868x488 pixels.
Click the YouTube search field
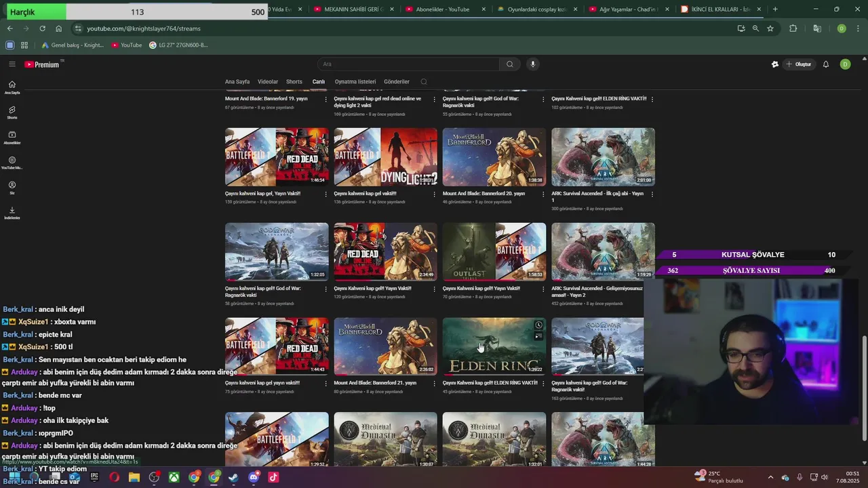point(408,64)
